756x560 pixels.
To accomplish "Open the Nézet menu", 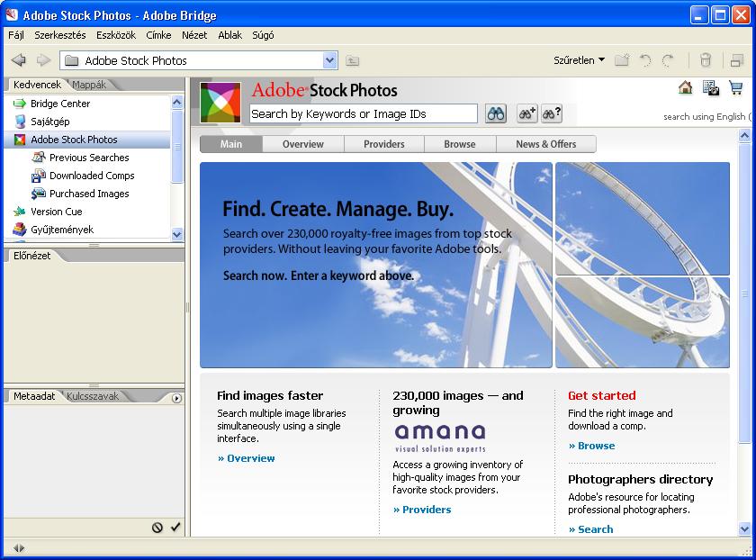I will 194,35.
